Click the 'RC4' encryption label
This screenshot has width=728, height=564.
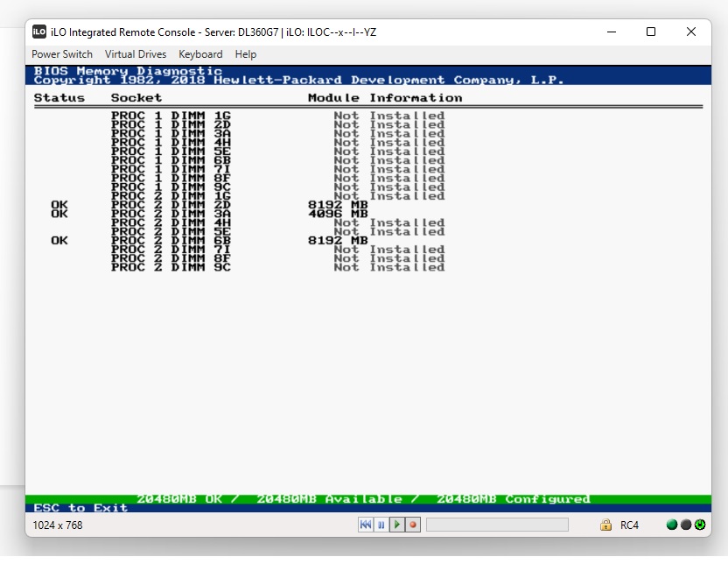pyautogui.click(x=629, y=525)
